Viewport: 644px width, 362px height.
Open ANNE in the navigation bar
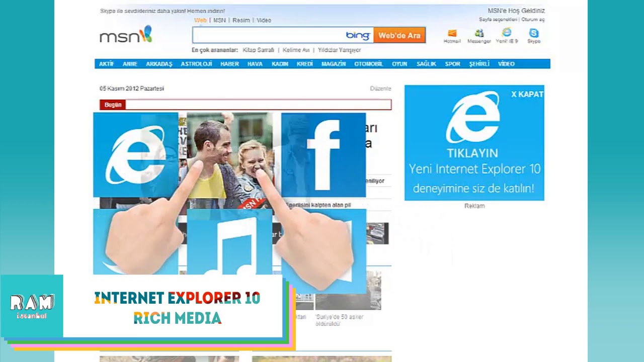pos(130,64)
